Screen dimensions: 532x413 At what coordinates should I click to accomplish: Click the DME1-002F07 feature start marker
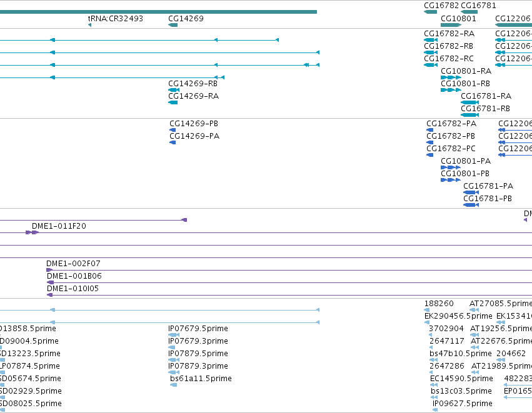pyautogui.click(x=49, y=270)
